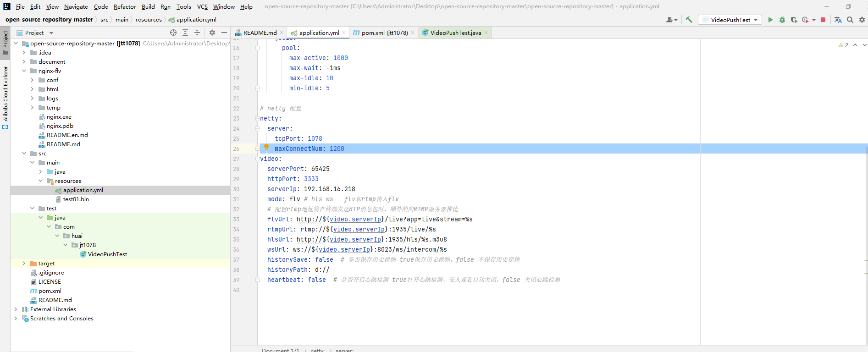868x352 pixels.
Task: Open Project panel options gear
Action: point(212,33)
